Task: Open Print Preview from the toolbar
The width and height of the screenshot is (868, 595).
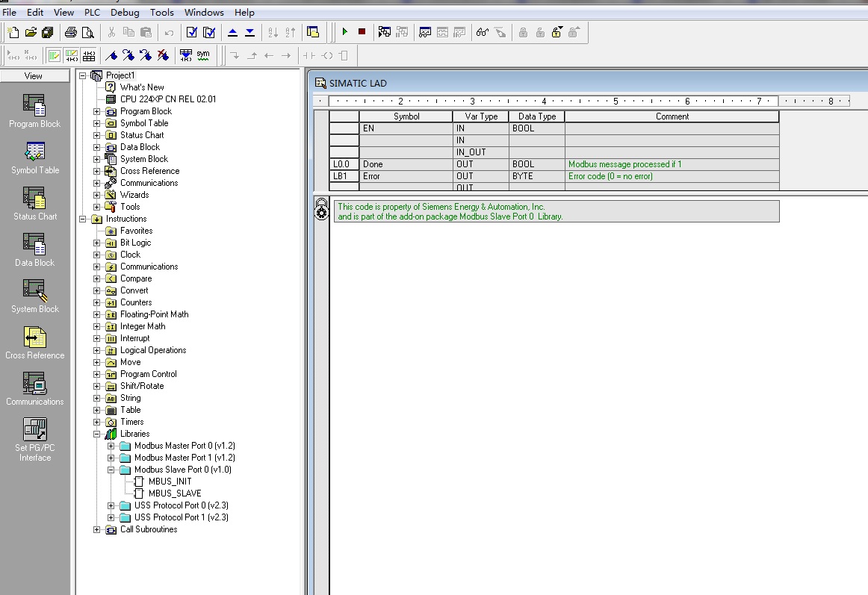Action: [87, 33]
